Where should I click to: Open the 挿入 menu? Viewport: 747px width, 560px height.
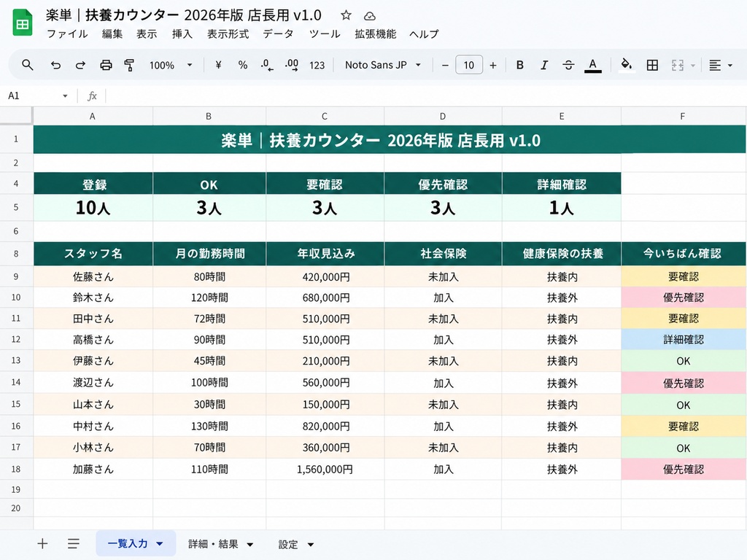(x=182, y=34)
